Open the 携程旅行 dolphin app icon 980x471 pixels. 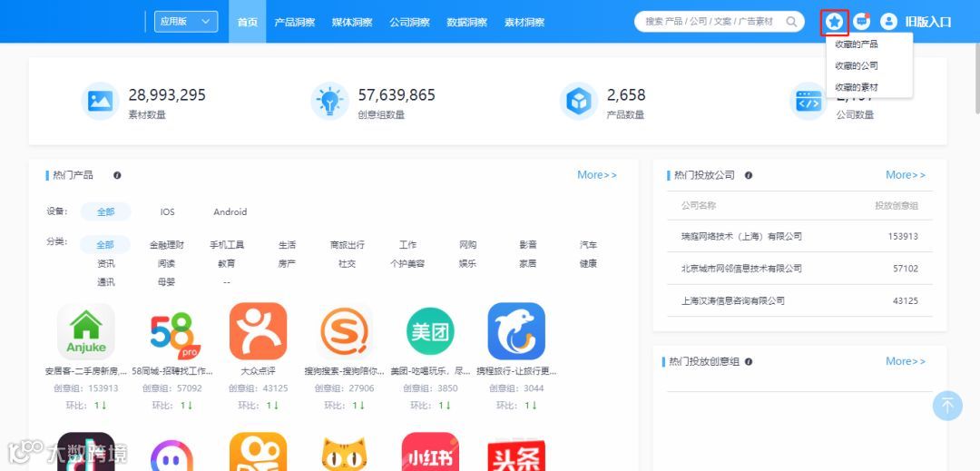click(x=516, y=332)
